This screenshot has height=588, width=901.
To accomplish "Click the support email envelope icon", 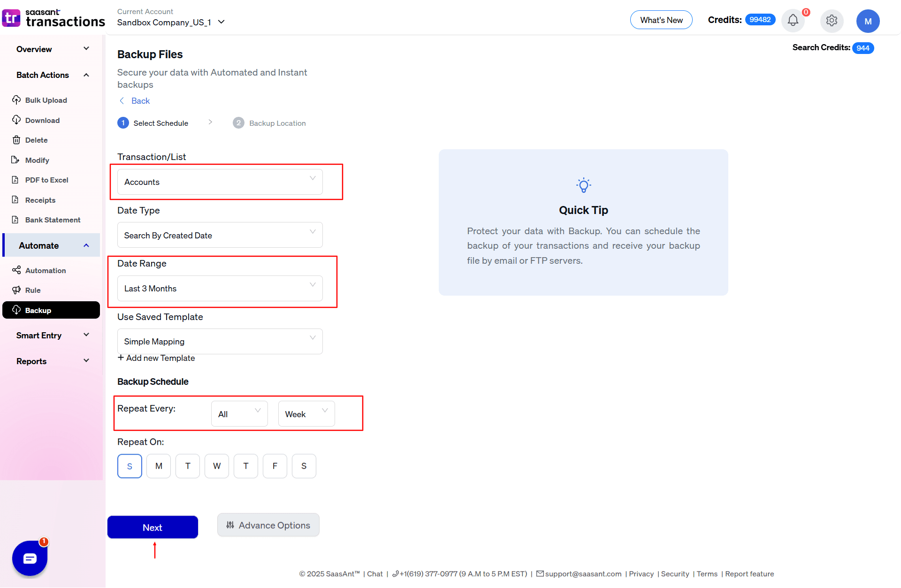I will (x=540, y=573).
